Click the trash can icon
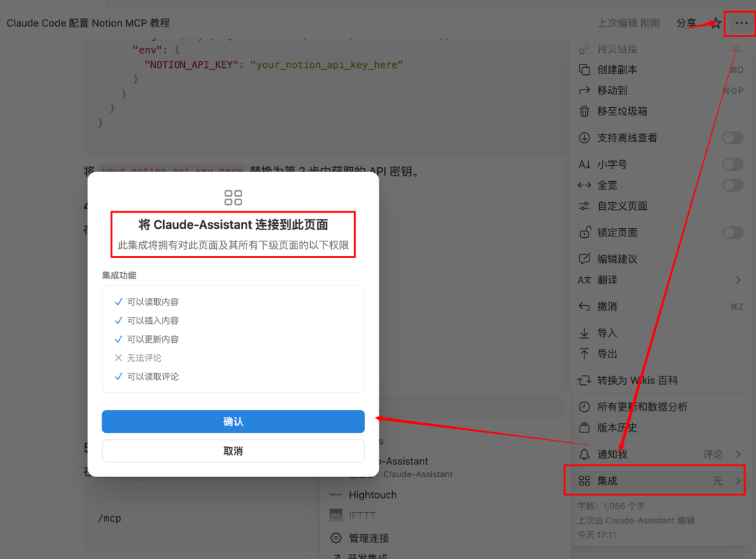Screen dimensions: 756x559 [x=584, y=111]
